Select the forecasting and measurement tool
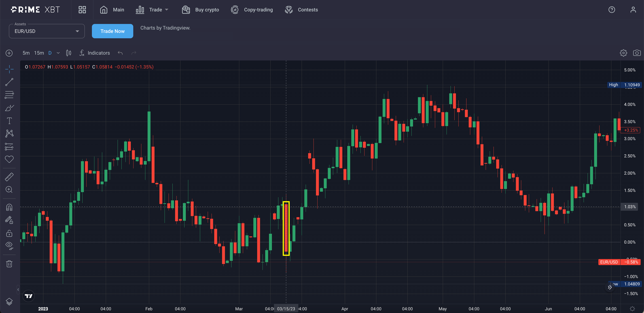This screenshot has width=644, height=313. (x=9, y=146)
